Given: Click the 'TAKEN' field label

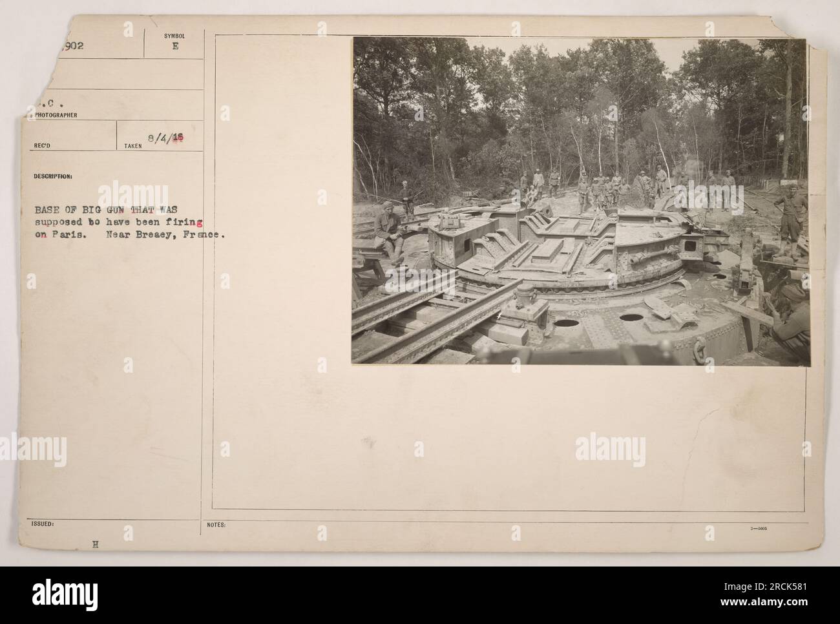Looking at the screenshot, I should (x=132, y=147).
